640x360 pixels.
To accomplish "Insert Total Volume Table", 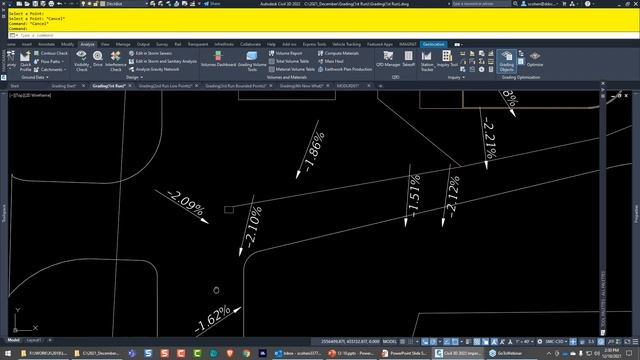I will (x=289, y=61).
